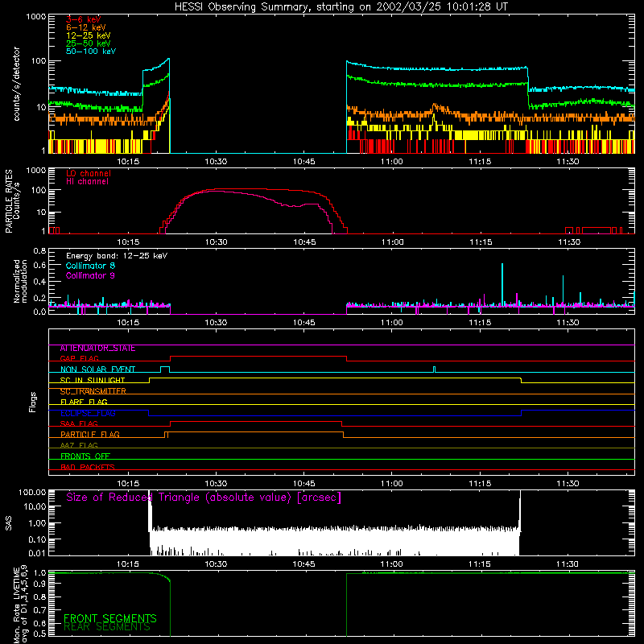Click the ATTENUATOR_STATE flag label
Viewport: 644px width, 644px height.
pos(97,349)
